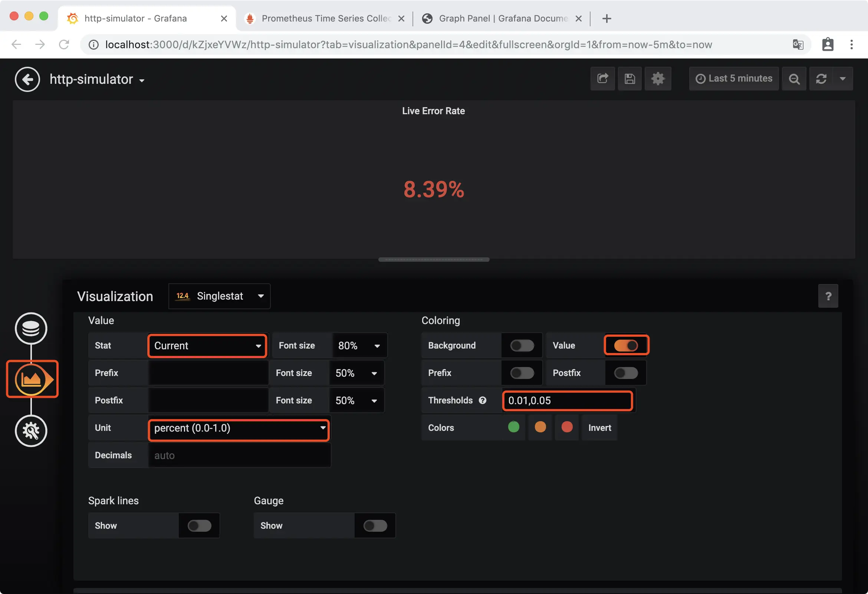The height and width of the screenshot is (594, 868).
Task: Close the Prometheus Time Series tab
Action: [x=401, y=18]
